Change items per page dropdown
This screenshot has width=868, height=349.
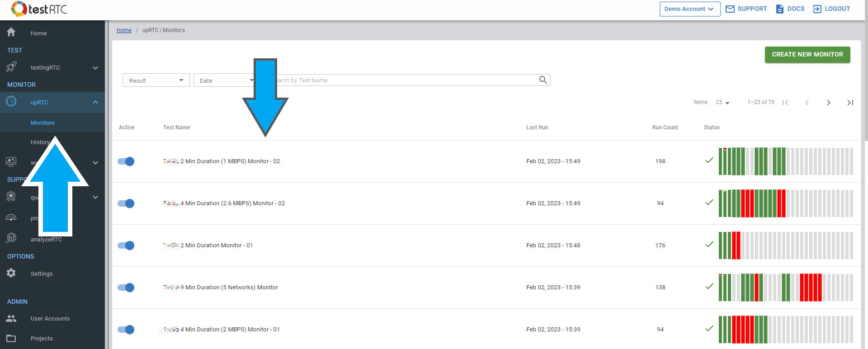pyautogui.click(x=722, y=103)
